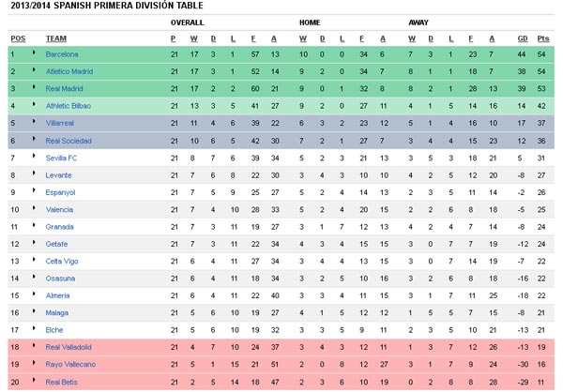Sort table by GD column header

tap(523, 38)
